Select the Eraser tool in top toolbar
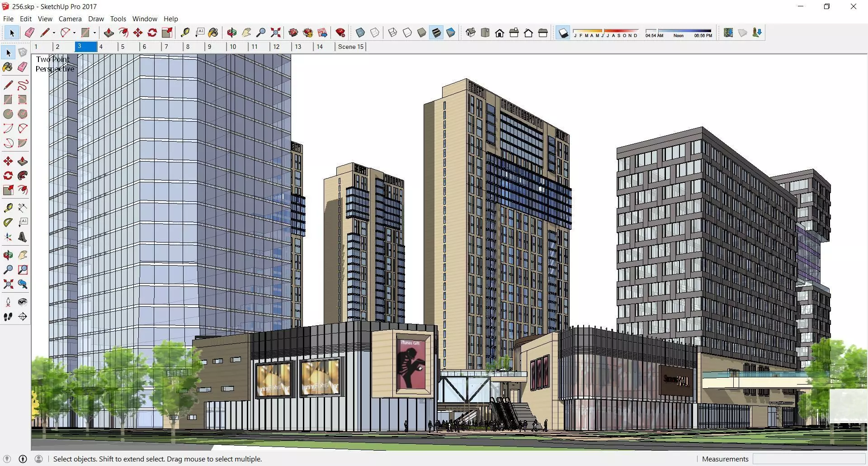This screenshot has height=466, width=868. point(29,33)
